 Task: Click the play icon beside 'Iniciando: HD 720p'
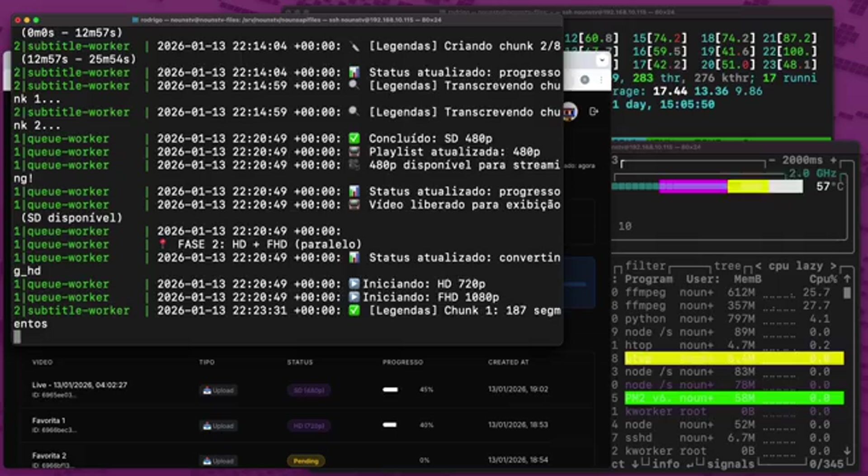click(x=354, y=284)
